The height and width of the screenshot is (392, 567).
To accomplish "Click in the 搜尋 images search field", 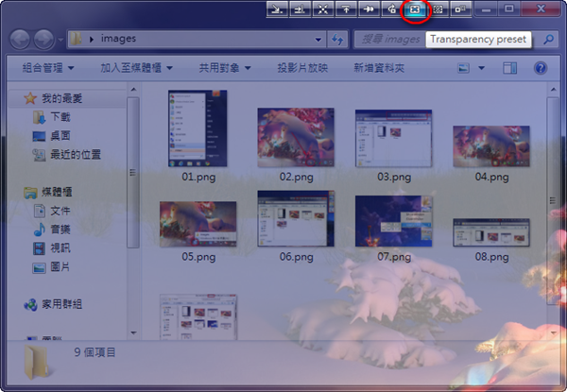I will [x=390, y=39].
